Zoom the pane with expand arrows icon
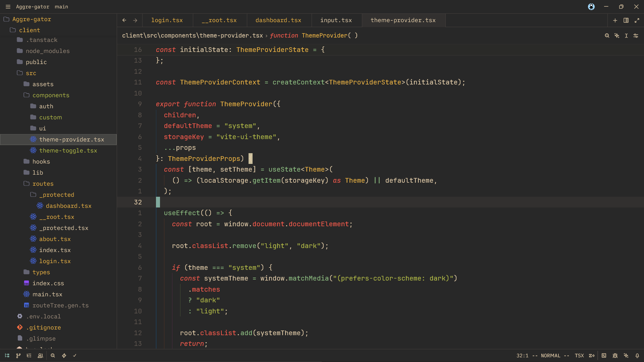 [637, 20]
